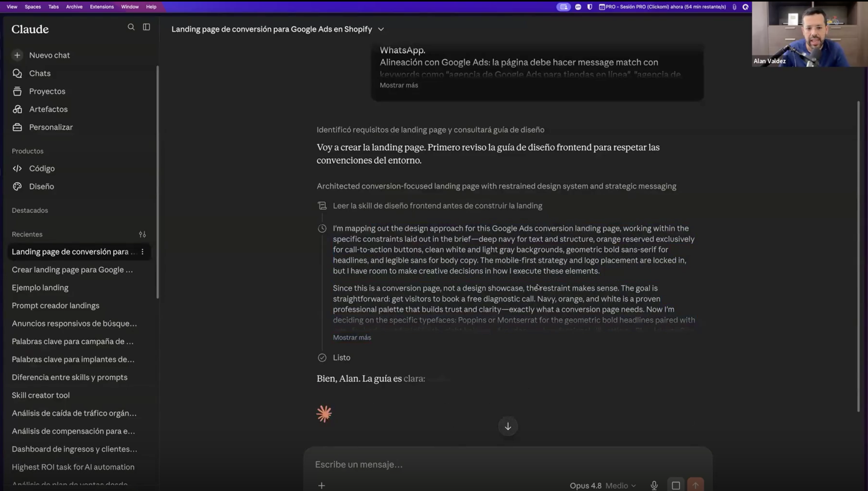Open the Spaces menu
The height and width of the screenshot is (491, 868).
[33, 7]
